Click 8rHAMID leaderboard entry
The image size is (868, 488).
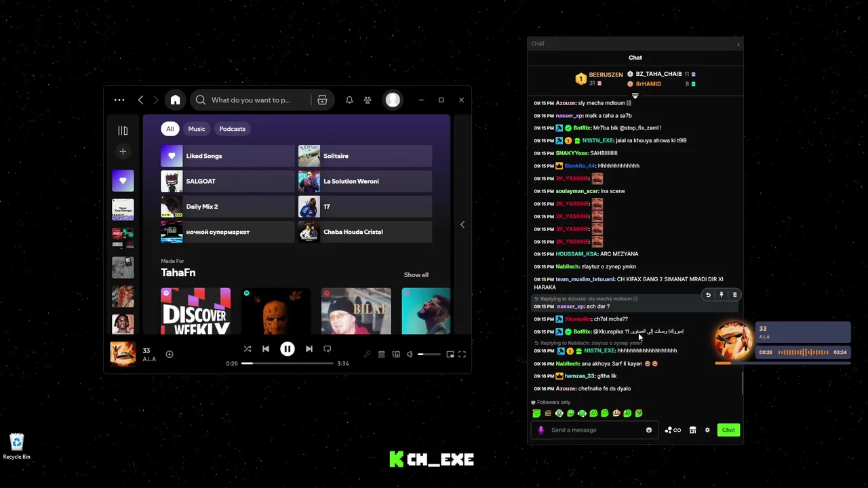pyautogui.click(x=648, y=84)
